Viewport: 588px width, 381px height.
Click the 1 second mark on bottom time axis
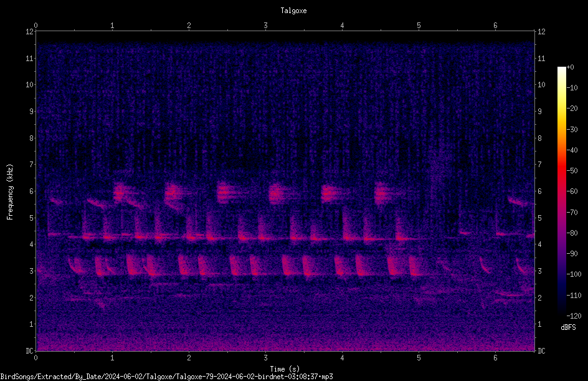point(112,358)
